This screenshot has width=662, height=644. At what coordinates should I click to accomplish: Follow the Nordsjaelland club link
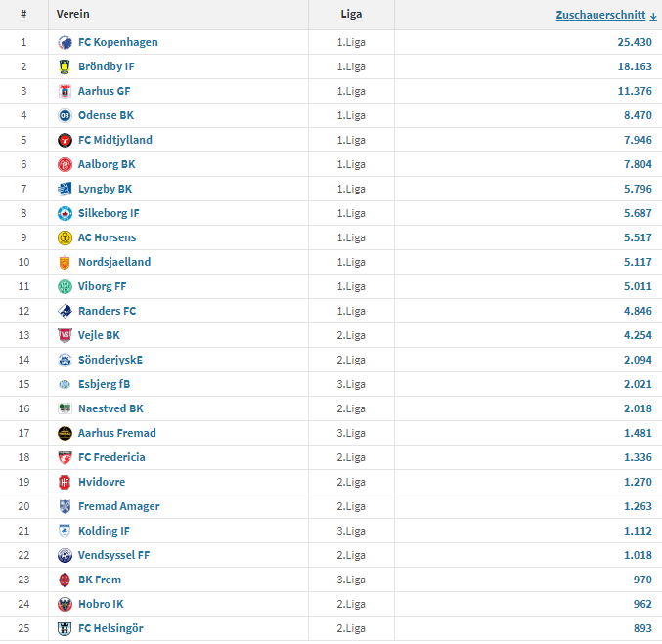pos(114,262)
